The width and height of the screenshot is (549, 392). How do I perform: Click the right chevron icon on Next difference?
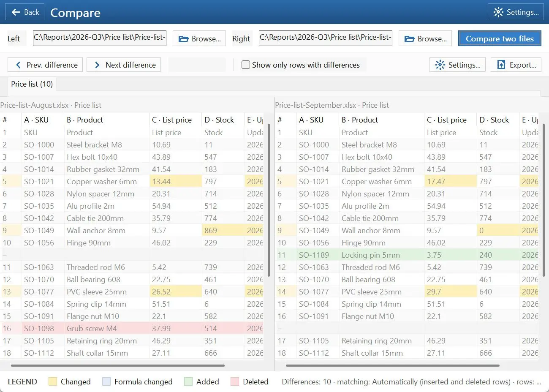coord(97,65)
